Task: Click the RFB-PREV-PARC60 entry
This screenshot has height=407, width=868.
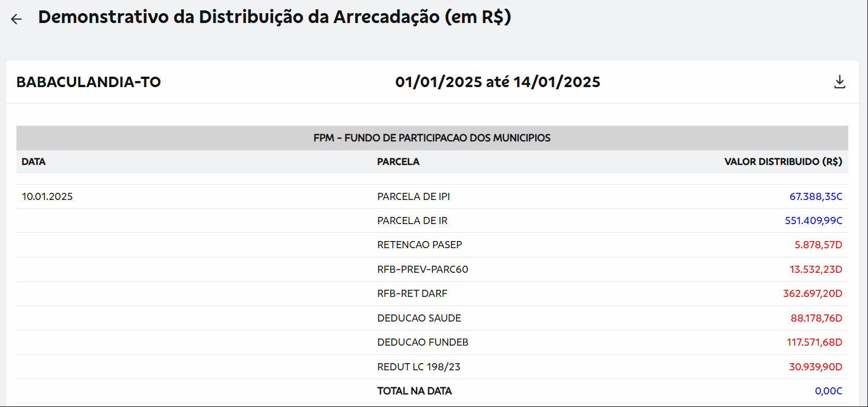Action: click(423, 270)
